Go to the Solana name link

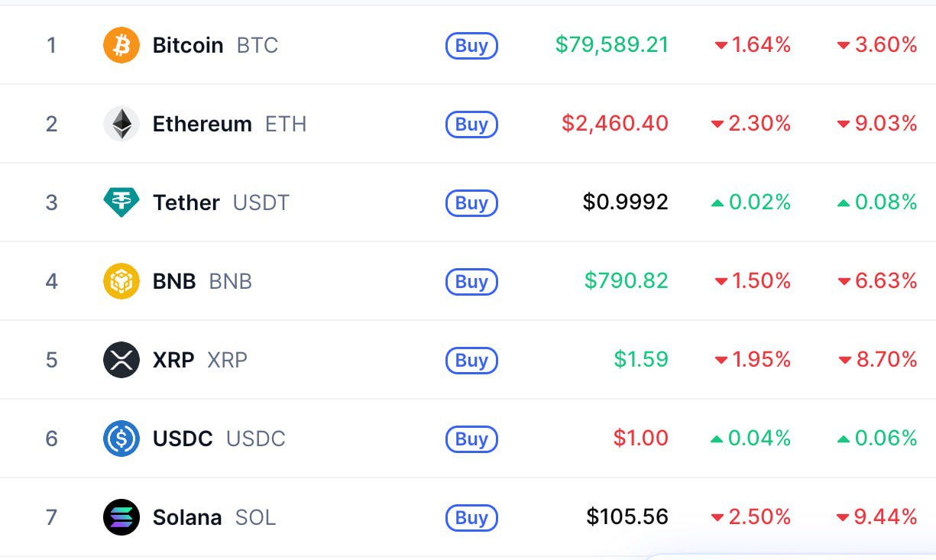(187, 517)
